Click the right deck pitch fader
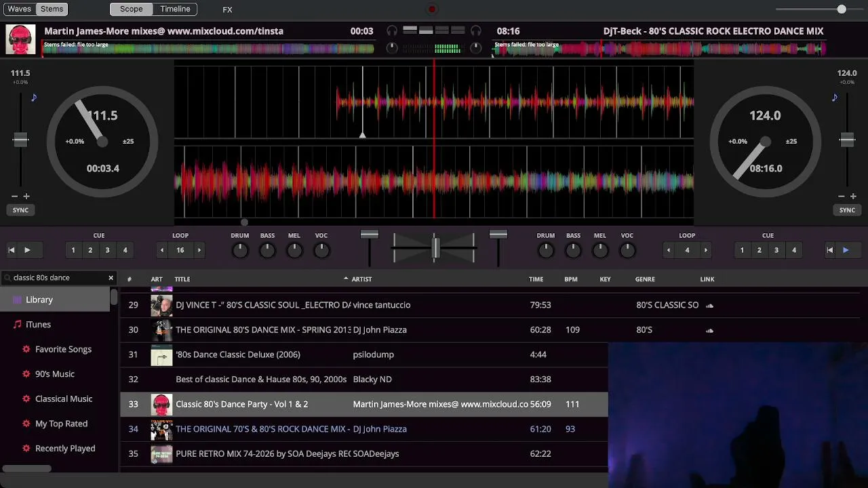The width and height of the screenshot is (868, 488). click(847, 140)
